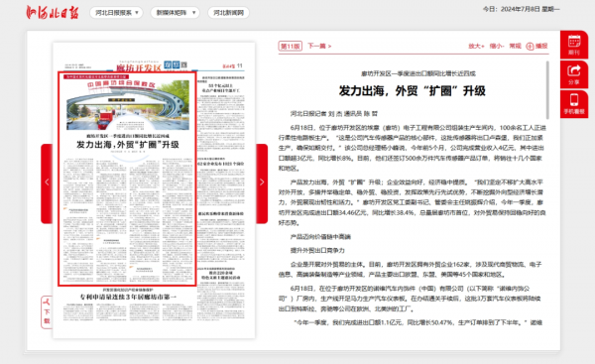The image size is (595, 364).
Task: Click the 播报 audio broadcast icon
Action: coord(536,46)
